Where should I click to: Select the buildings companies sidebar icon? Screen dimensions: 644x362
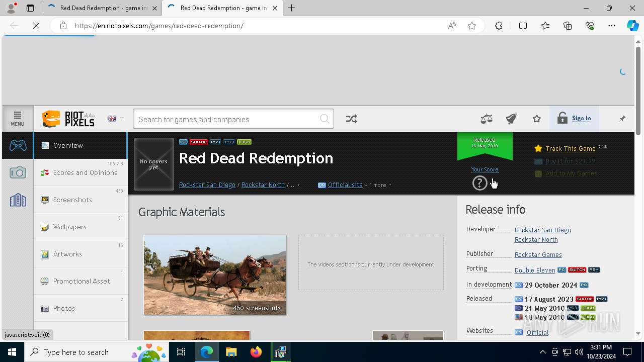click(x=18, y=200)
